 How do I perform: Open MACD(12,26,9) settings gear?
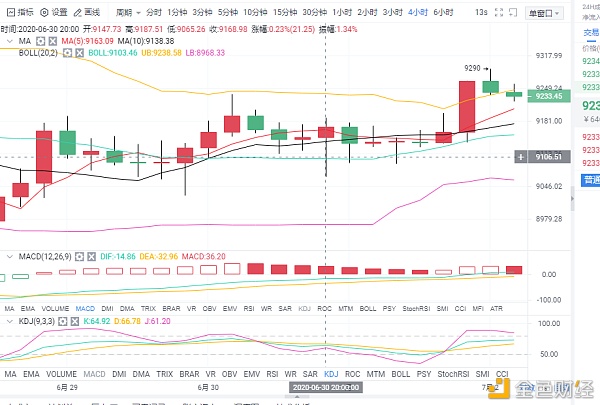pyautogui.click(x=79, y=256)
